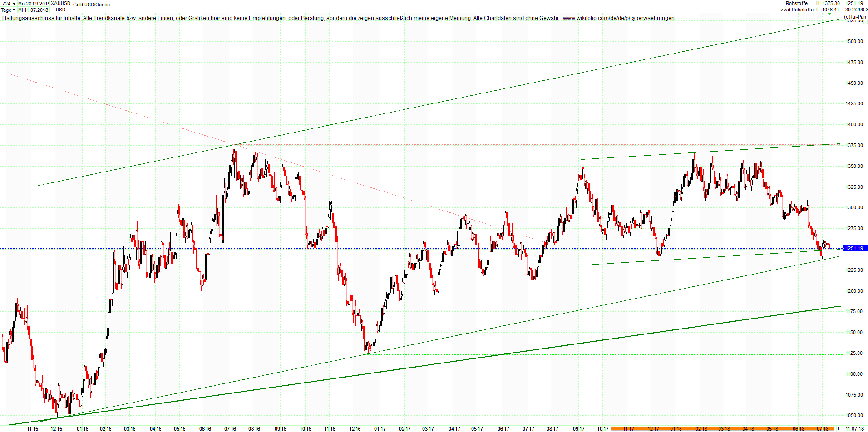Click the "07 16" date axis label
Screen dimensions: 868x432
(230, 427)
